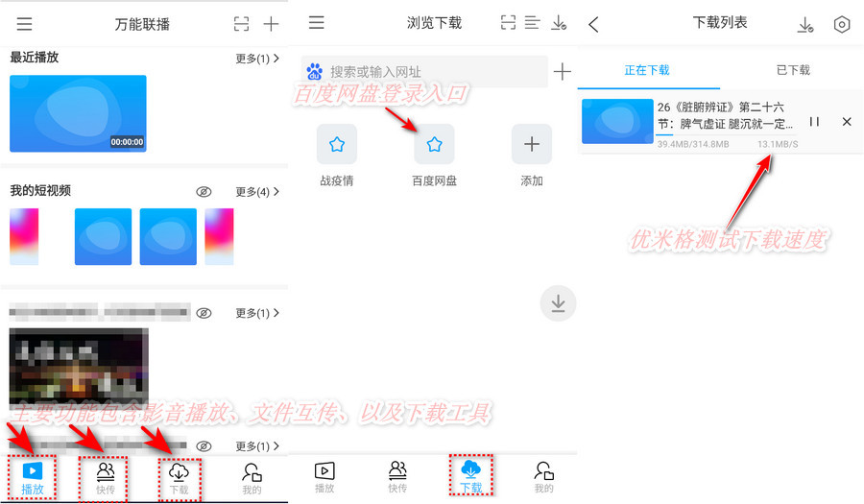Go back from 下载列表 screen
This screenshot has height=504, width=864.
(x=593, y=25)
